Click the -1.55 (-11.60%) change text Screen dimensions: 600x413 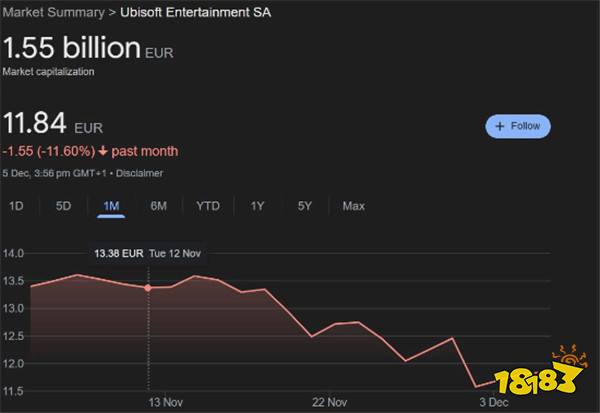coord(49,151)
